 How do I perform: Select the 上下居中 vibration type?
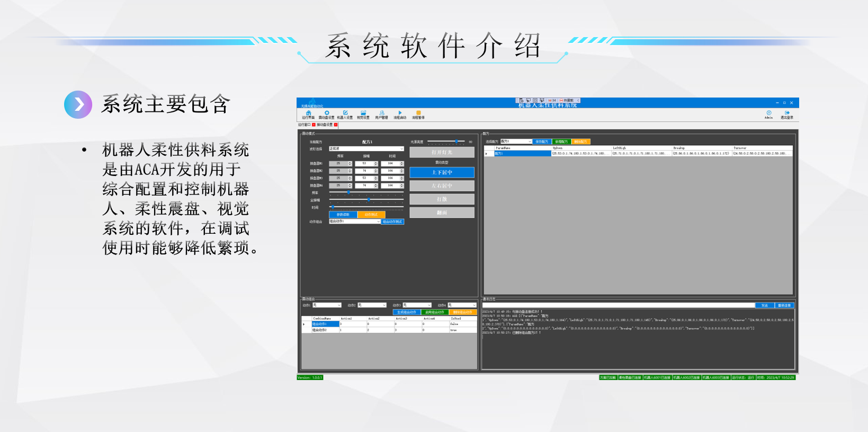point(442,172)
